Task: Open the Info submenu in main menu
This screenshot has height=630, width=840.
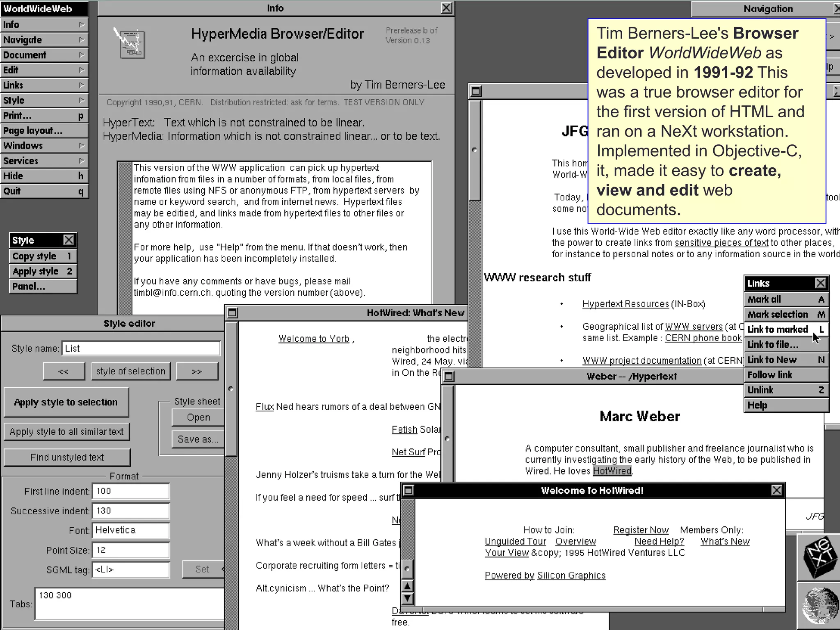Action: click(44, 25)
